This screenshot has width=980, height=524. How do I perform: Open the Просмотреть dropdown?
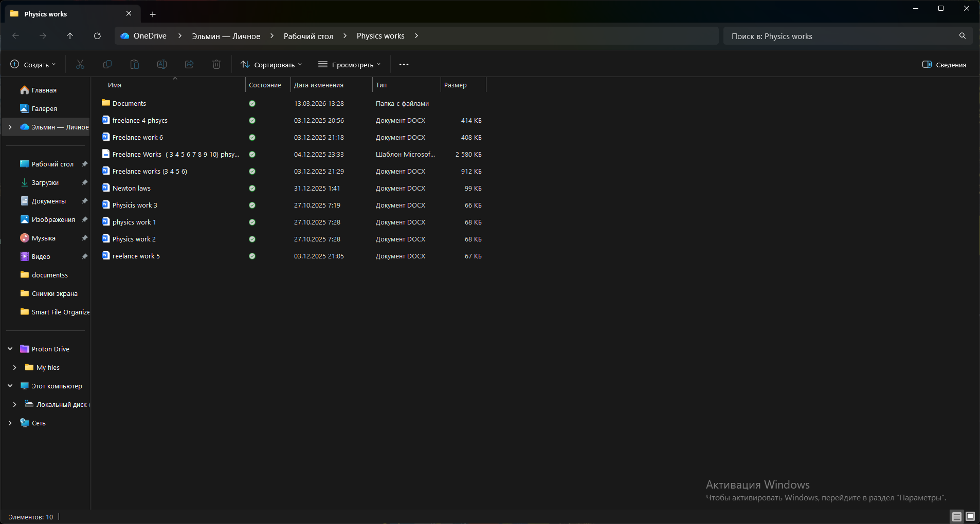[349, 64]
